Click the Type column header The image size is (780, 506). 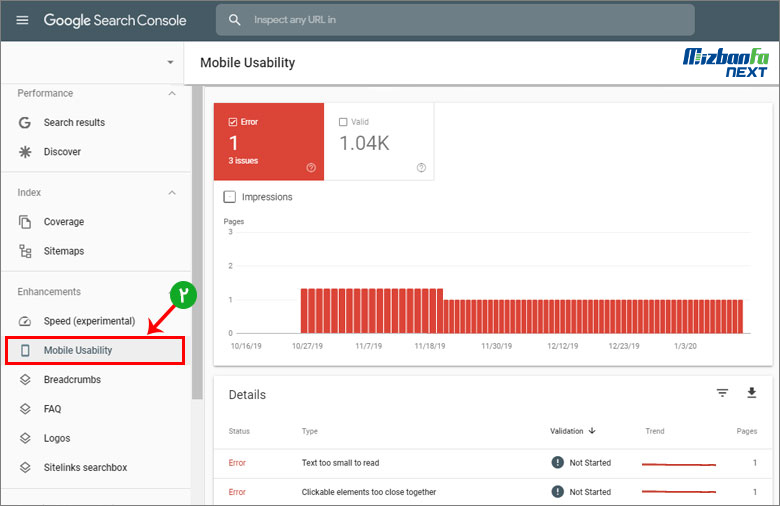pos(309,431)
